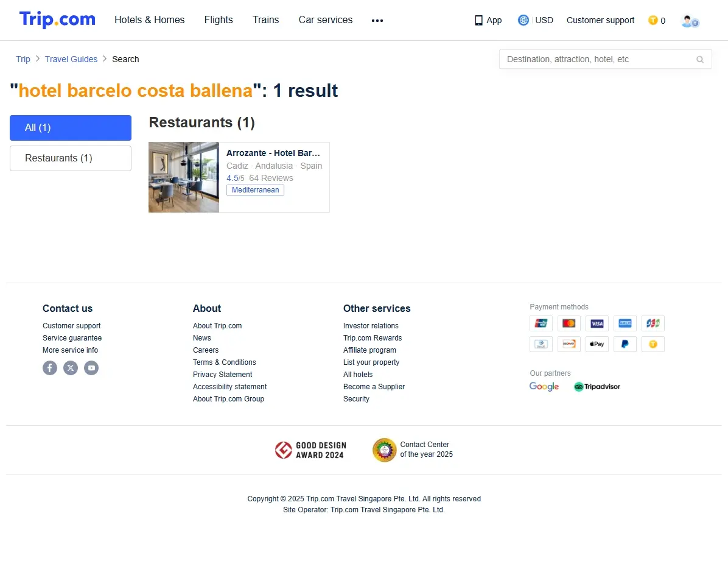The image size is (728, 561).
Task: Visit the Facebook social icon
Action: pyautogui.click(x=50, y=368)
